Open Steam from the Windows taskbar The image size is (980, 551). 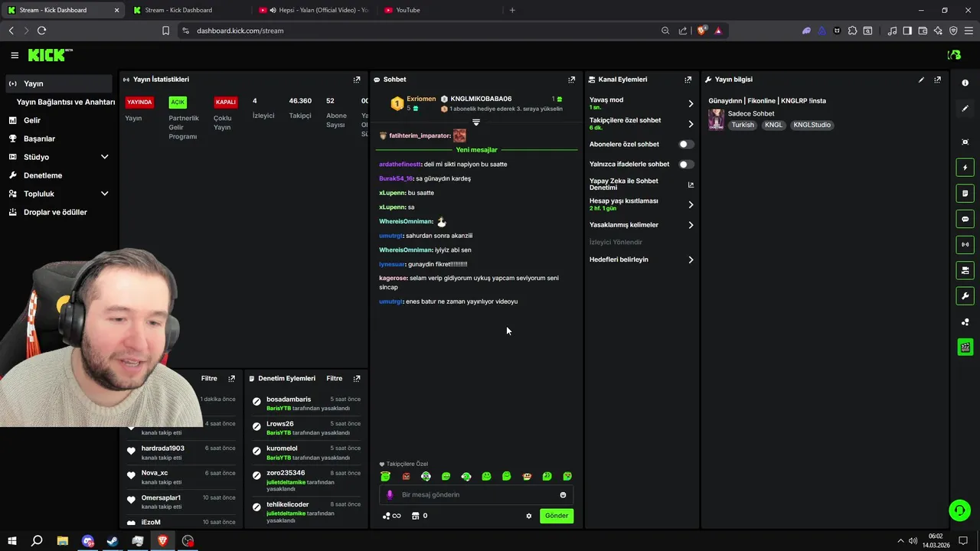click(113, 541)
